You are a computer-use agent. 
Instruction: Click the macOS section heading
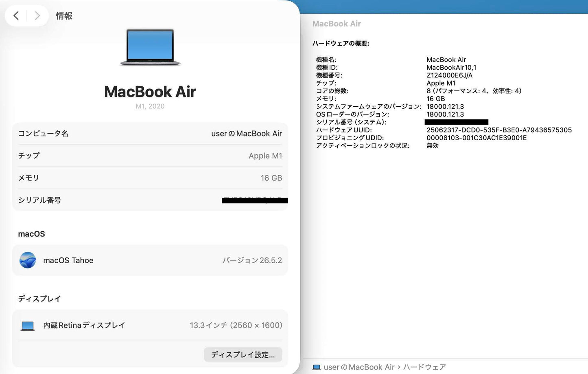point(31,234)
